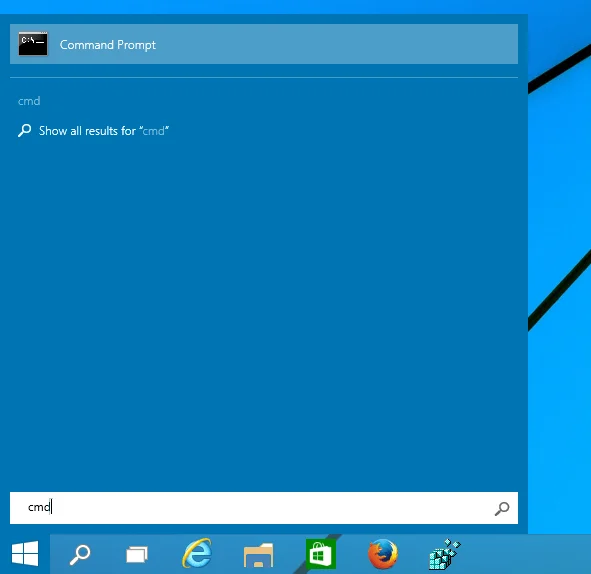
Task: Show all results for "cmd"
Action: [104, 131]
